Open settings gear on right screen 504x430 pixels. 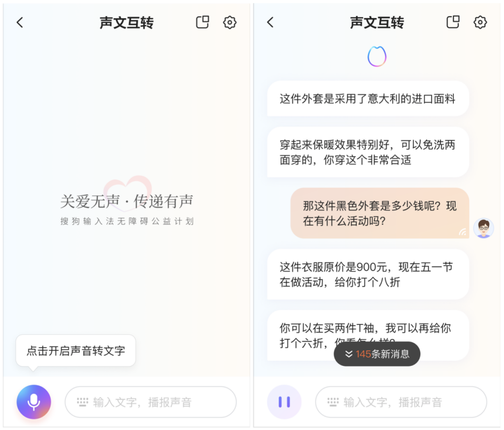(480, 22)
